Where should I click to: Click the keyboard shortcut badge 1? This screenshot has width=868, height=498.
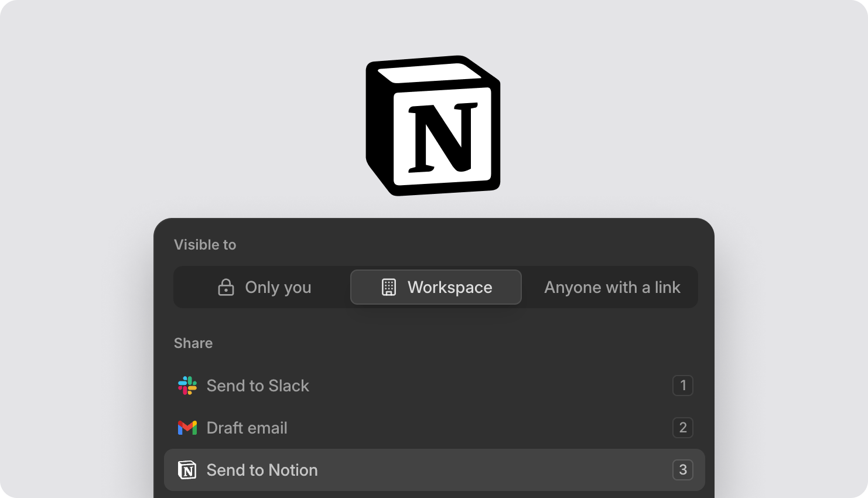point(683,386)
